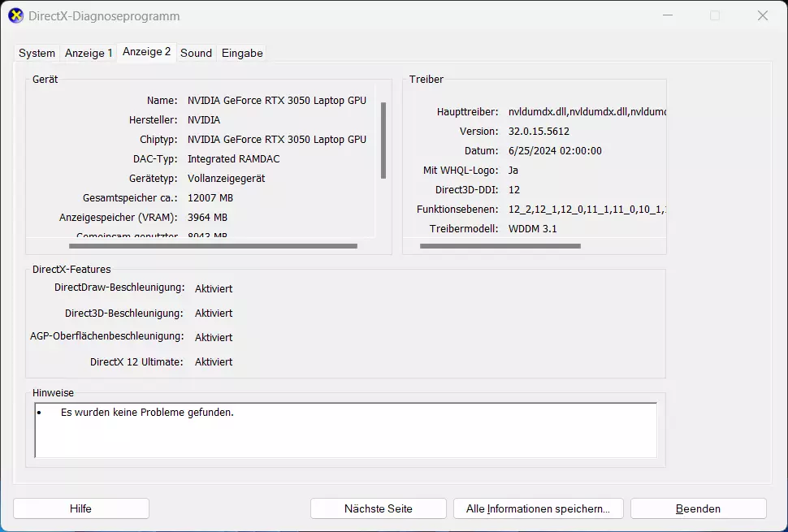This screenshot has height=532, width=788.
Task: Click inside the Hinweise text box
Action: click(x=346, y=430)
